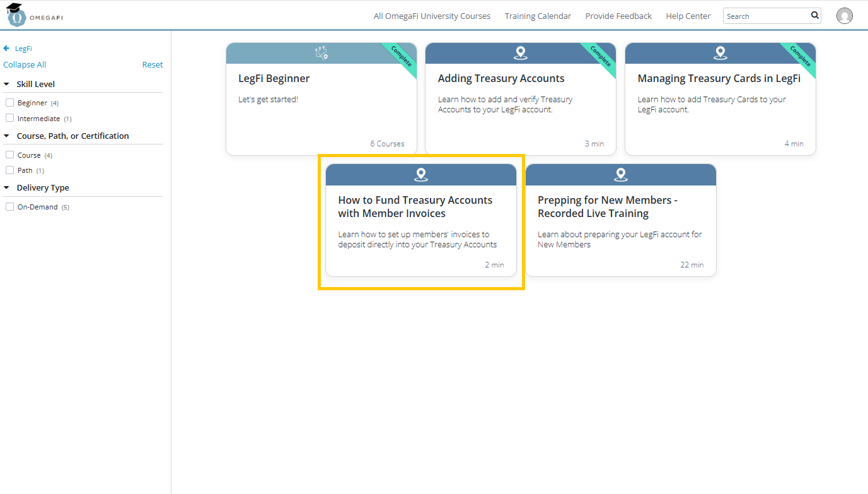The width and height of the screenshot is (868, 494).
Task: Click the Reset link to clear filters
Action: 153,64
